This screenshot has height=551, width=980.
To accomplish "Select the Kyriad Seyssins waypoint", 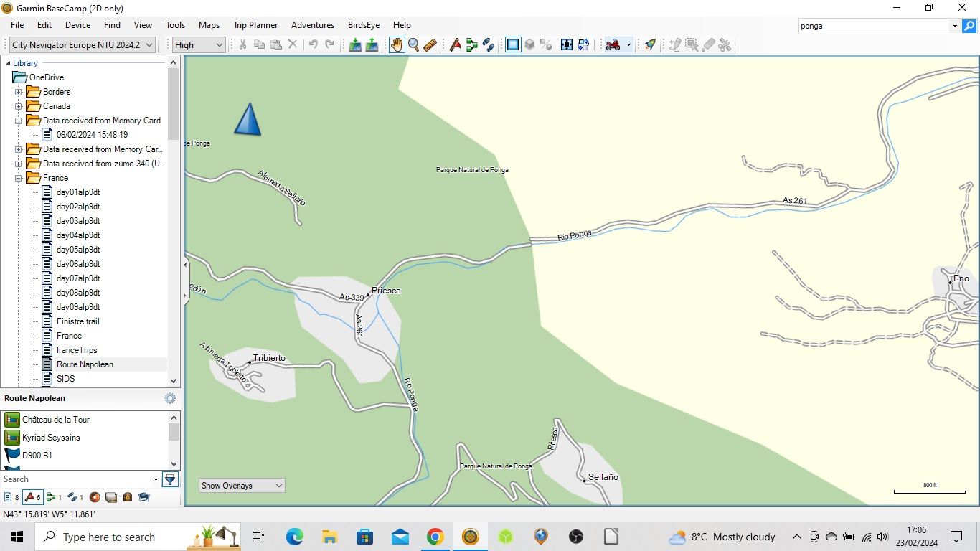I will click(51, 438).
